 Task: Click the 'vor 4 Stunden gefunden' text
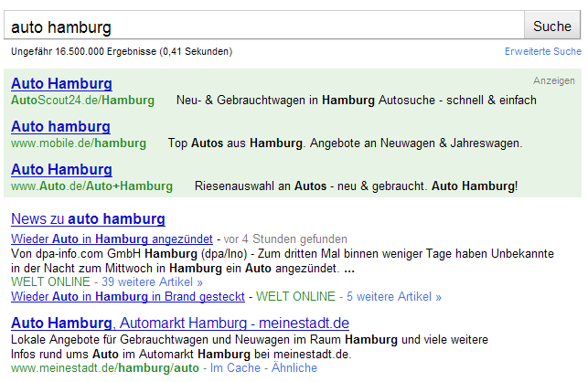coord(285,239)
